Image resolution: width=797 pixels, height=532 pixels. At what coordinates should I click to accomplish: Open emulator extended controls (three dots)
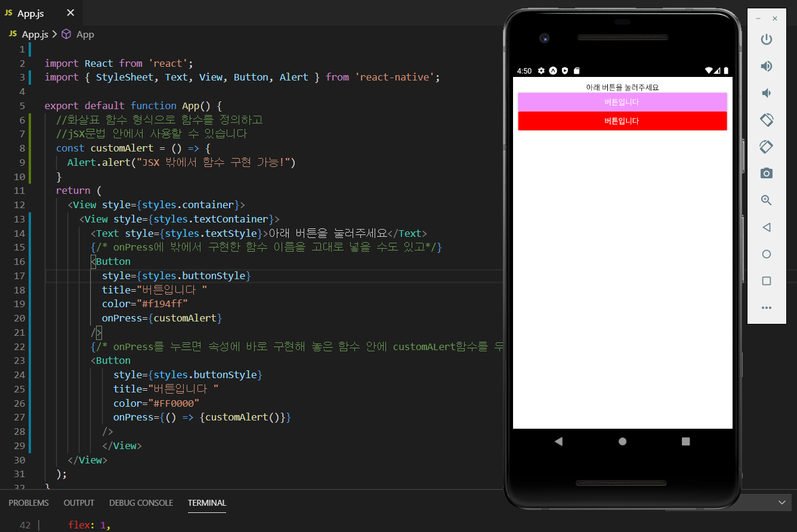pos(767,308)
